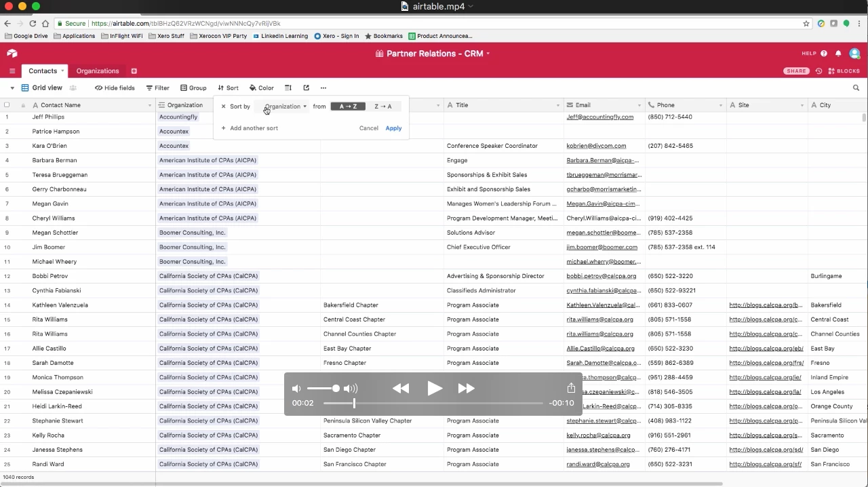Toggle the views sidebar triangle
The width and height of the screenshot is (868, 487).
pyautogui.click(x=12, y=88)
